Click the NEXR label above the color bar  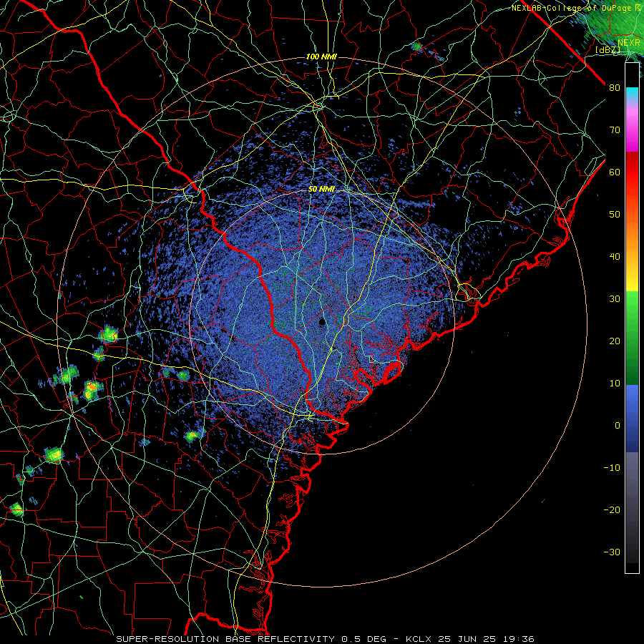click(629, 42)
